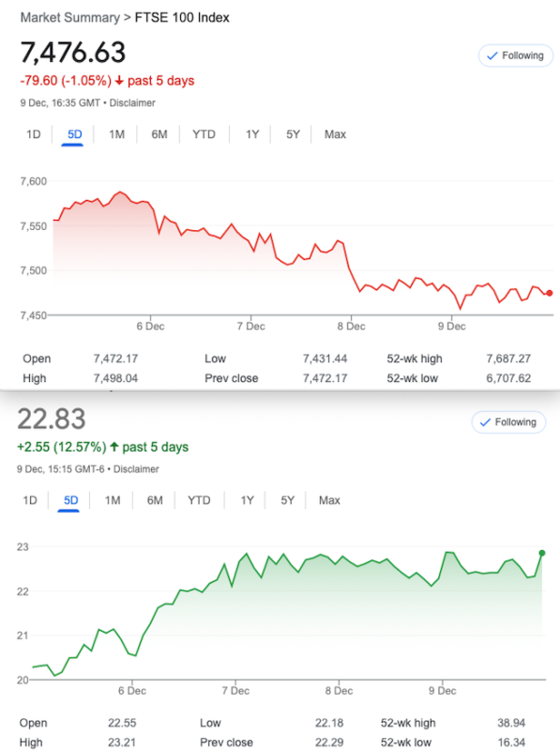The height and width of the screenshot is (751, 560).
Task: Click lower chart Low value 22.18
Action: pyautogui.click(x=329, y=723)
